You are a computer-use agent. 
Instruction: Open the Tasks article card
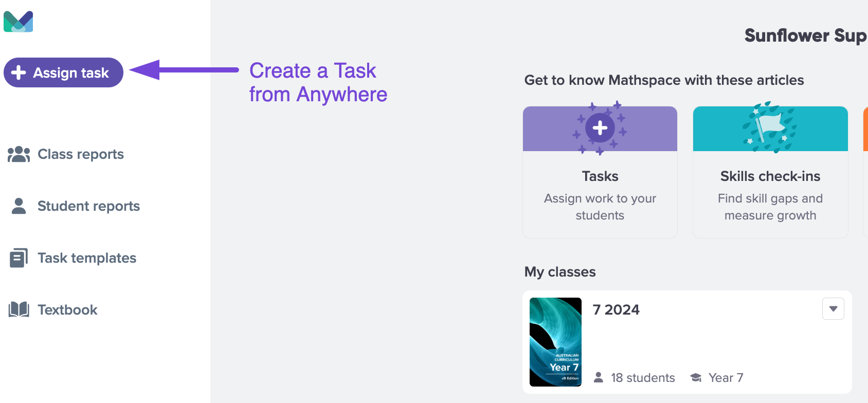tap(600, 172)
